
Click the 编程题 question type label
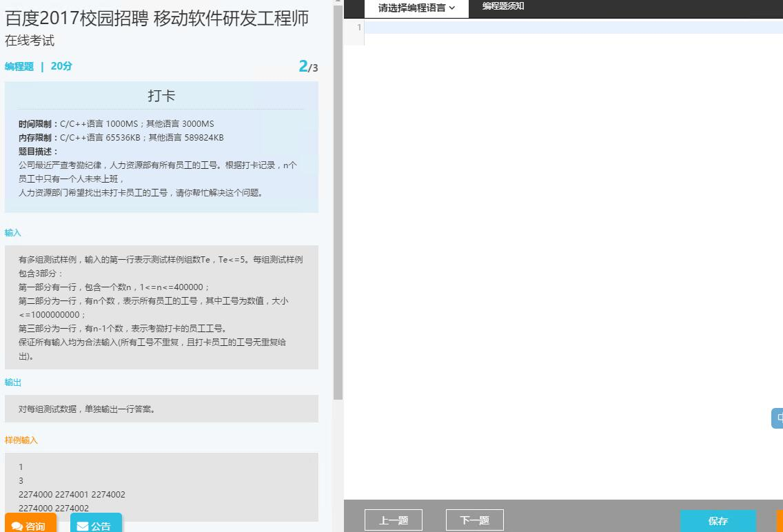pyautogui.click(x=19, y=66)
